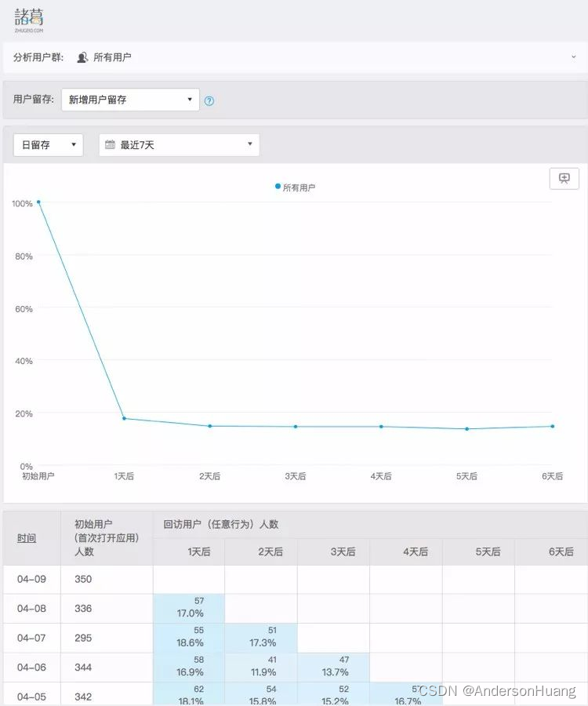The height and width of the screenshot is (706, 588).
Task: Open the 新增用户留存 dropdown
Action: [130, 100]
